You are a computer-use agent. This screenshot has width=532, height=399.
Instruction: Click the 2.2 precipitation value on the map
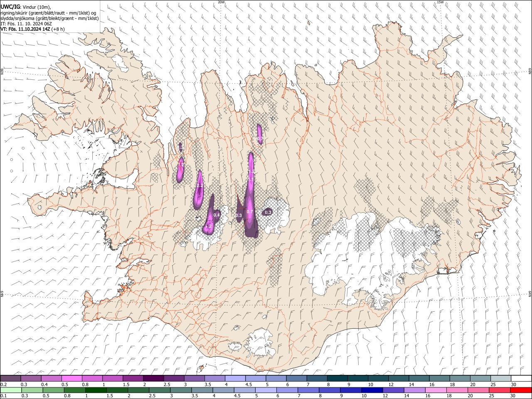tap(200, 185)
